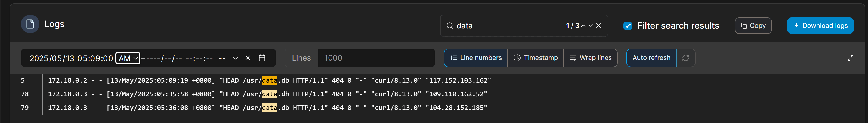Clear the search query text
Image resolution: width=868 pixels, height=123 pixels.
(x=598, y=26)
